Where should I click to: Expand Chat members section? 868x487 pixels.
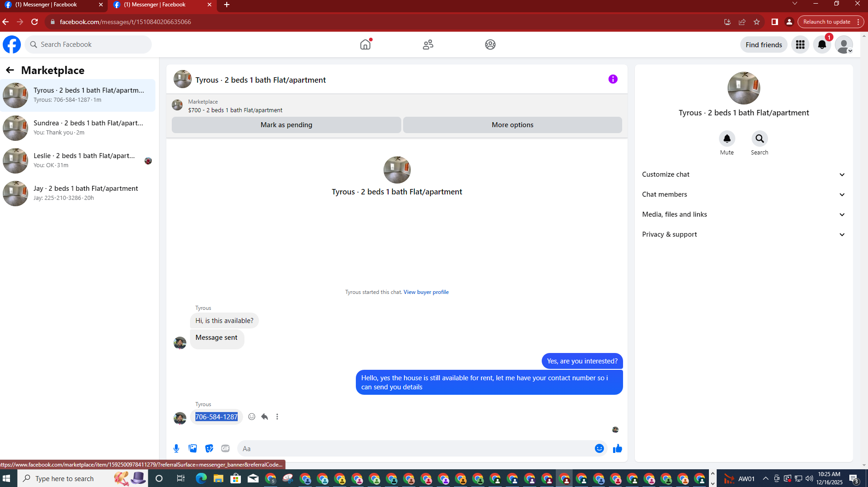click(x=743, y=194)
